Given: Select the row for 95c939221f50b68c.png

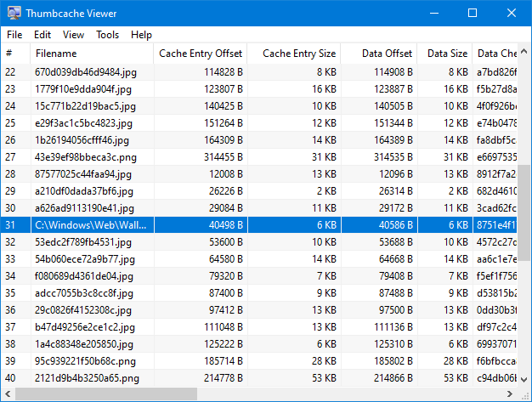Looking at the screenshot, I should tap(259, 361).
